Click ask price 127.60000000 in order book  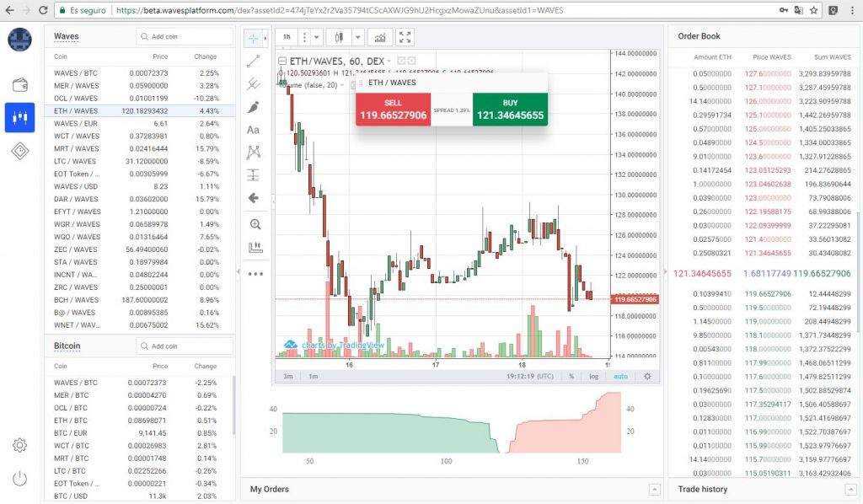tap(768, 73)
